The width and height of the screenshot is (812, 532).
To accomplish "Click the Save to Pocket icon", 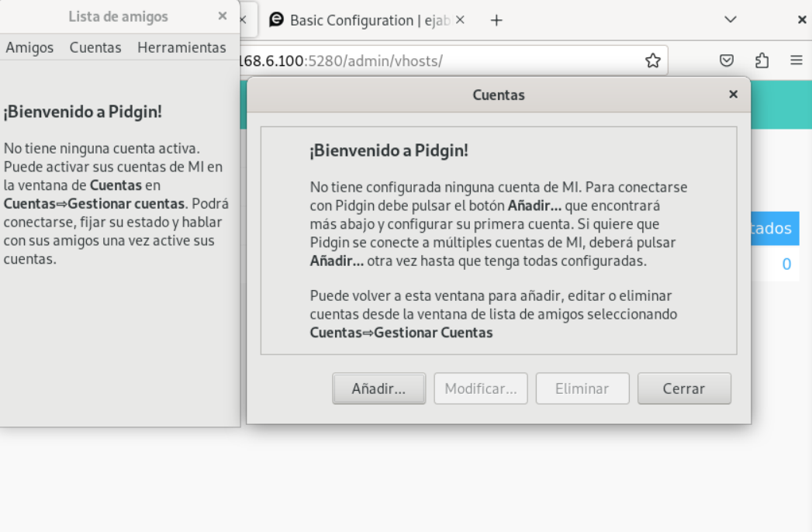I will coord(727,60).
